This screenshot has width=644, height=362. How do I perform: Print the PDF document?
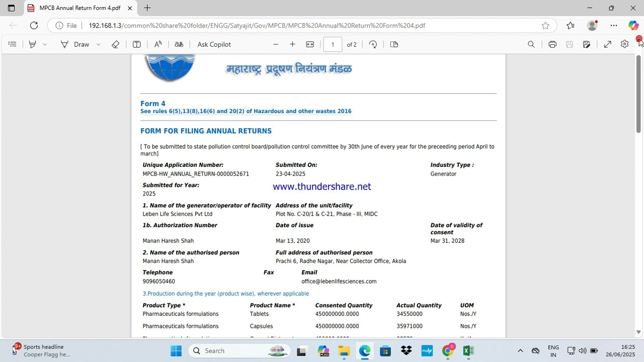tap(552, 44)
